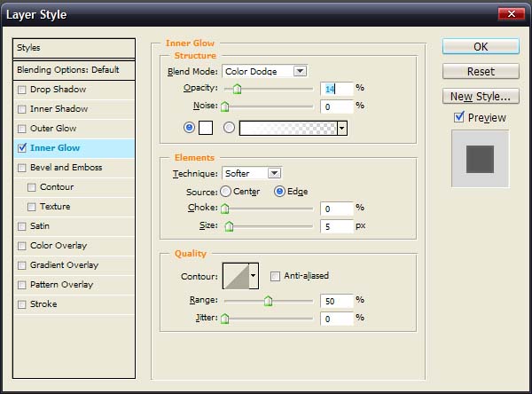This screenshot has height=394, width=532.
Task: Click the Jitter slider handle
Action: coord(224,319)
